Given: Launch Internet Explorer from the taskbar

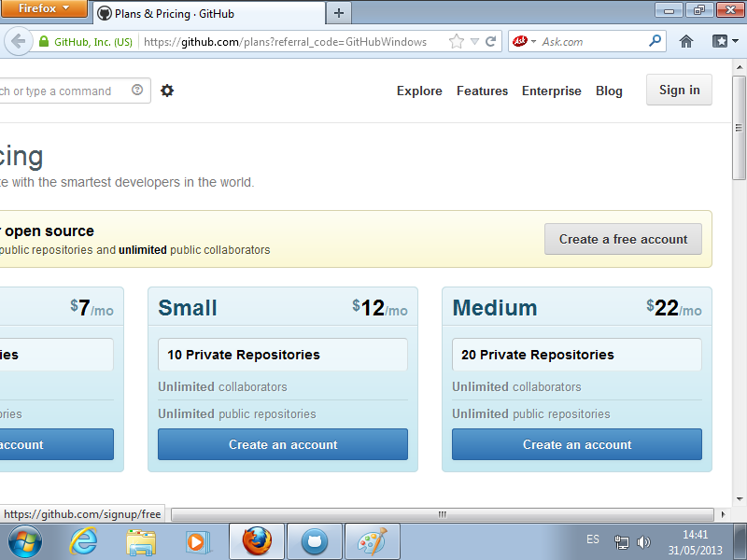Looking at the screenshot, I should point(84,541).
